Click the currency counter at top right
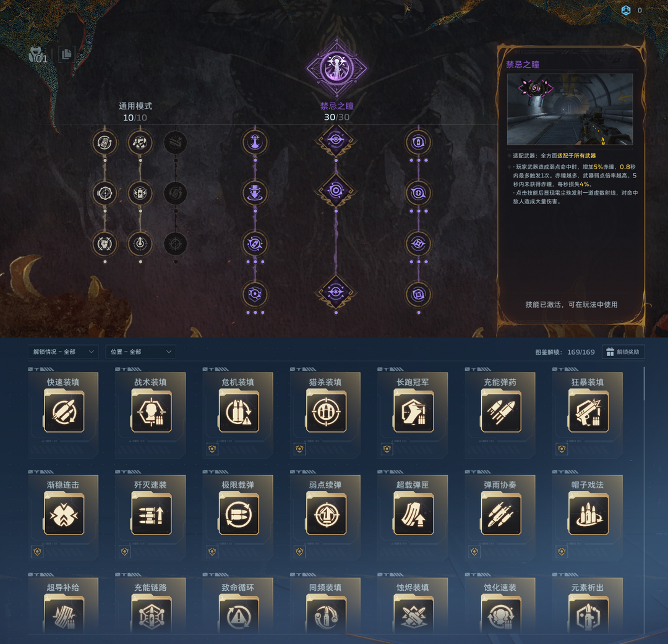Screen dimensions: 668x644 [x=632, y=11]
